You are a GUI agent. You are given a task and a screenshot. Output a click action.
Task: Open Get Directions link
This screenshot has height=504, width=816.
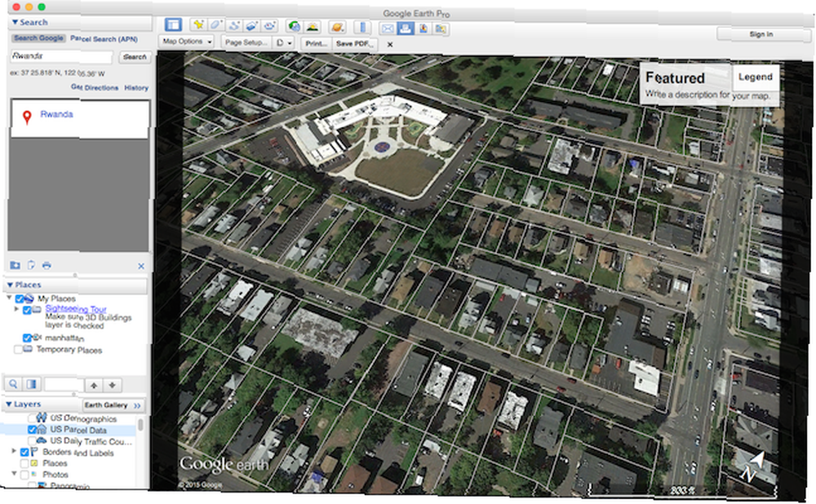(x=95, y=87)
